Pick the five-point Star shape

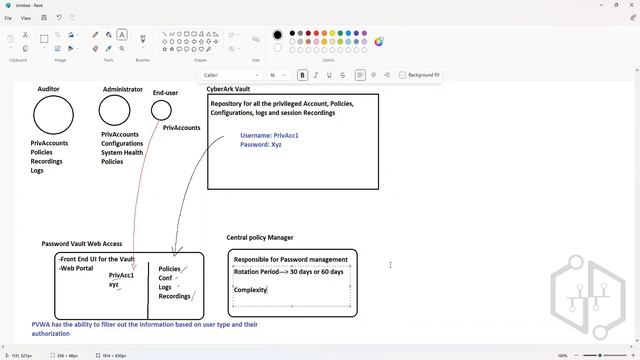coord(164,49)
